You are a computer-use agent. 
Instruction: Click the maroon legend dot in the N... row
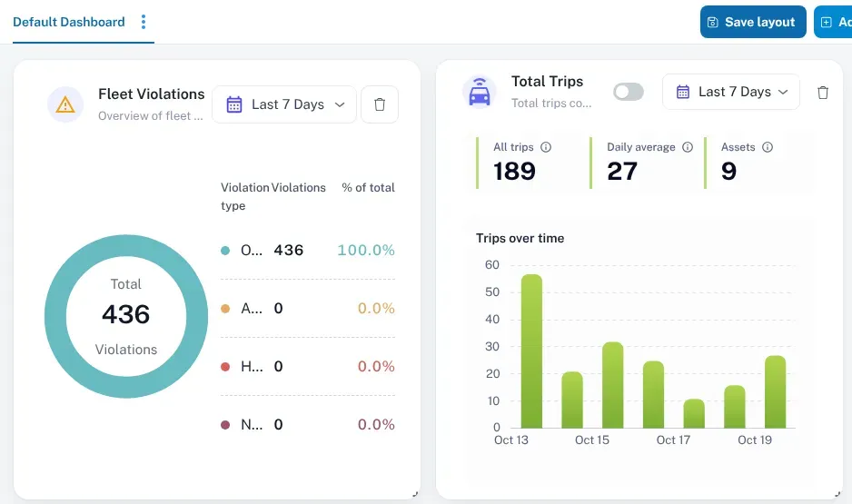225,425
